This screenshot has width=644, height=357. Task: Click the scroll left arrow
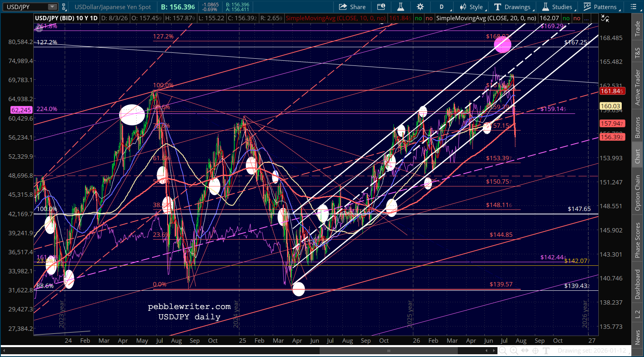(x=487, y=351)
